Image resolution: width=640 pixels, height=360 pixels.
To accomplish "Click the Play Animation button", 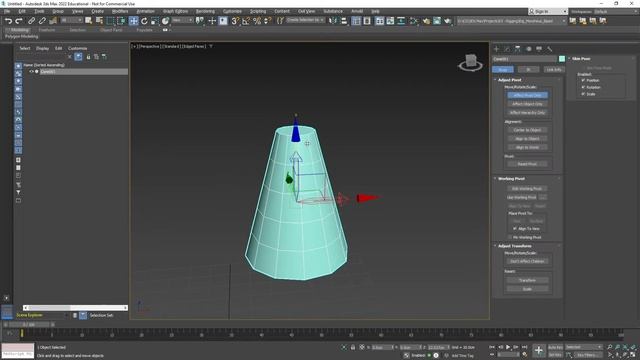I will [508, 347].
